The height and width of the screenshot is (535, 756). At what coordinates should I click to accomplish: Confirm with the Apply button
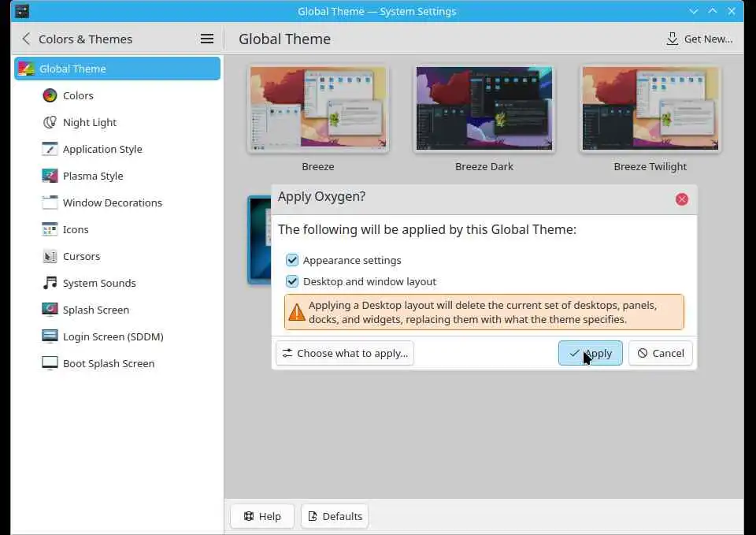[590, 353]
